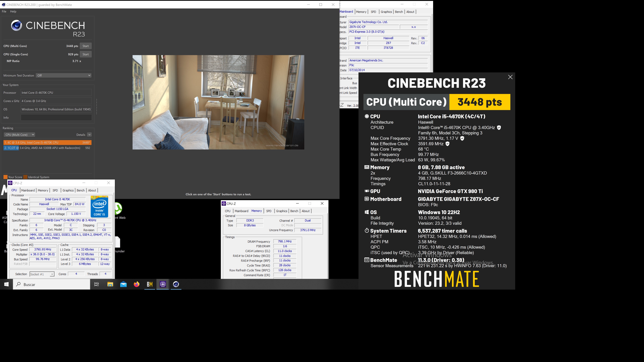Switch to BenchMate via taskbar BM icon

click(150, 284)
